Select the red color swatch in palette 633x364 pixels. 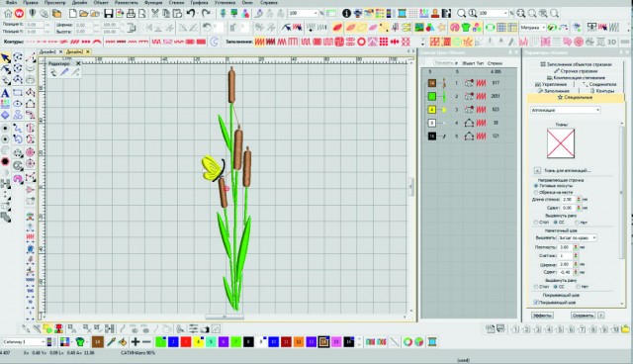click(x=186, y=342)
